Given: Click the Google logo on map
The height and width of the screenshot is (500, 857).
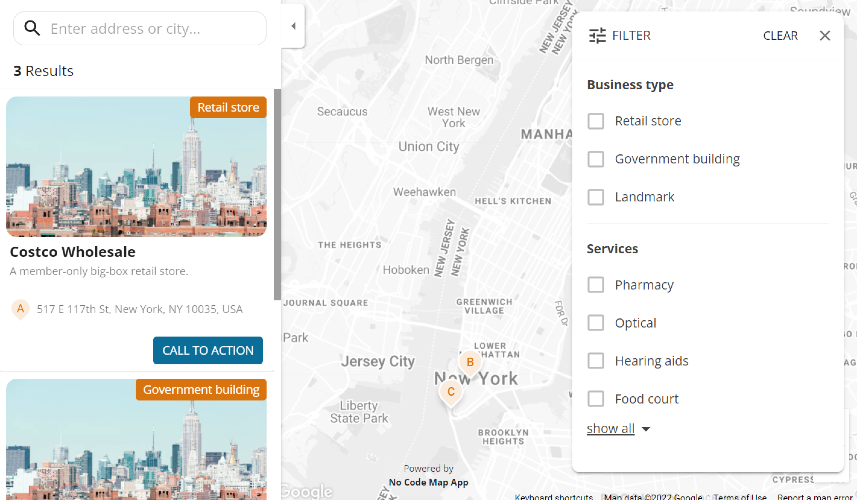Looking at the screenshot, I should click(307, 491).
